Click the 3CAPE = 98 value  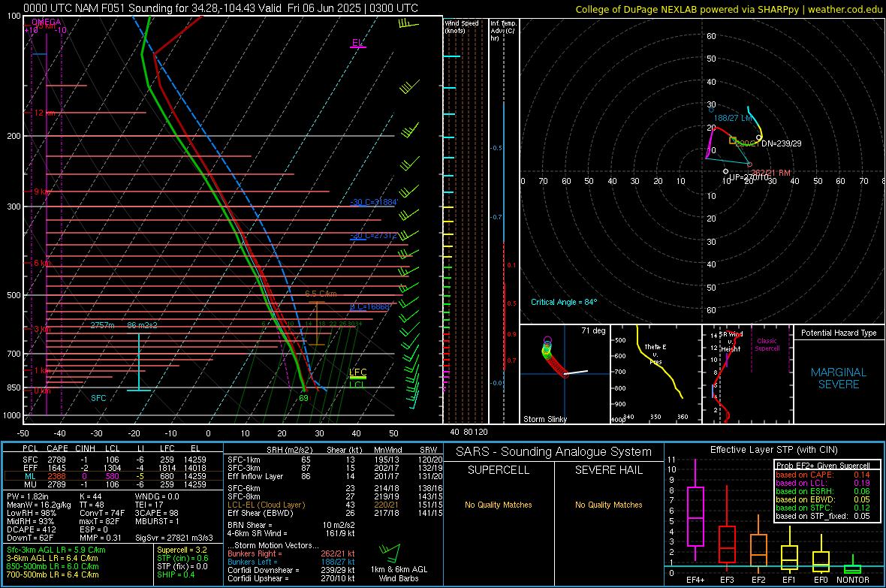pos(156,514)
